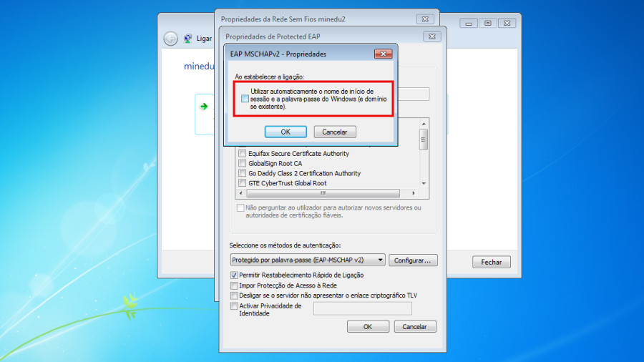Enable Impor Protecção de Acesso à Rede
The width and height of the screenshot is (644, 362).
pos(234,285)
